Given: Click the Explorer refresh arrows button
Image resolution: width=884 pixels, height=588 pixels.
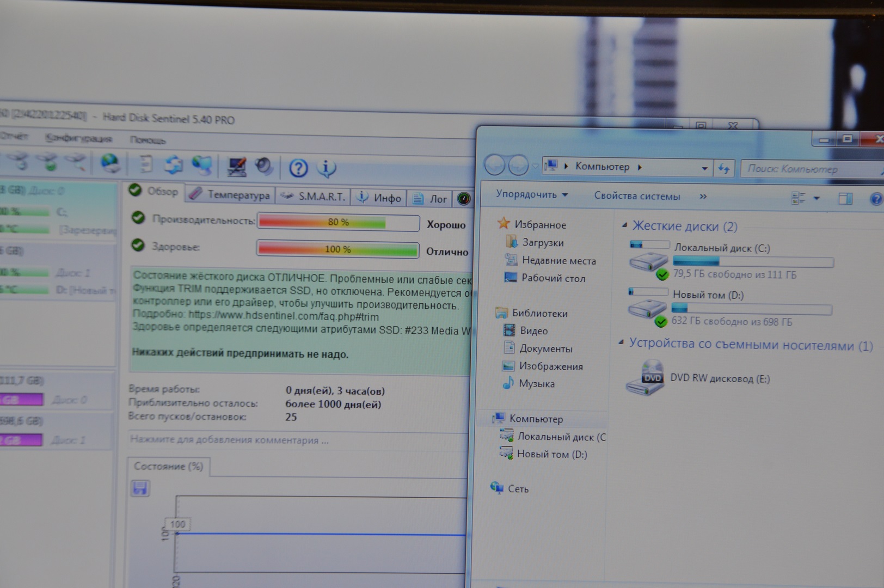Looking at the screenshot, I should click(723, 169).
